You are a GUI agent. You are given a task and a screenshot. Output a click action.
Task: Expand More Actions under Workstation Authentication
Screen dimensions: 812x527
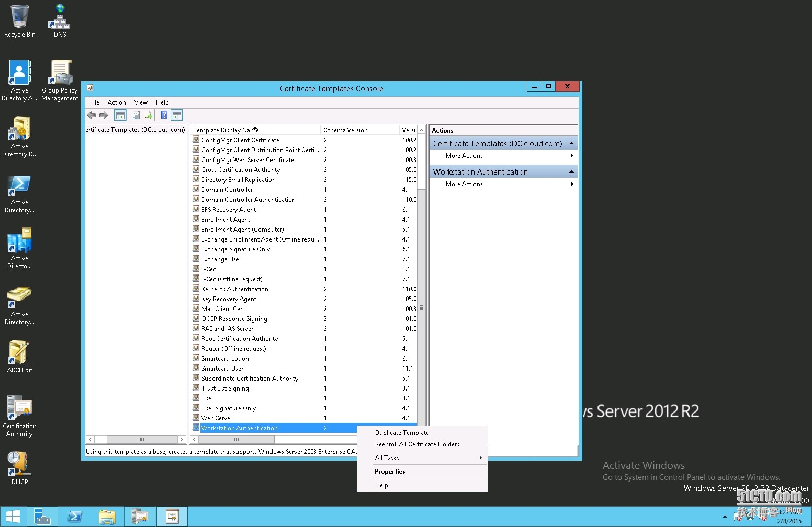[x=503, y=184]
